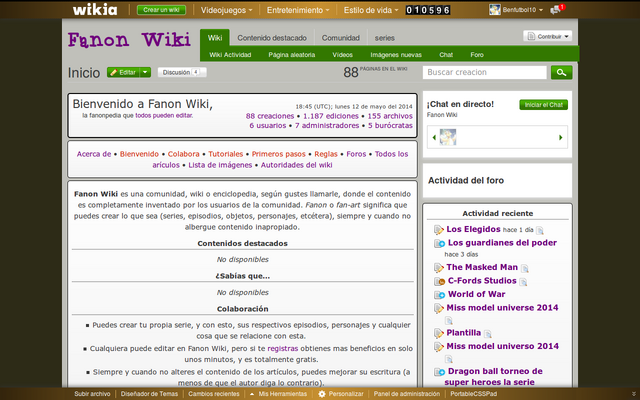This screenshot has height=400, width=640.
Task: Open the Estilo de vida dropdown
Action: [371, 10]
